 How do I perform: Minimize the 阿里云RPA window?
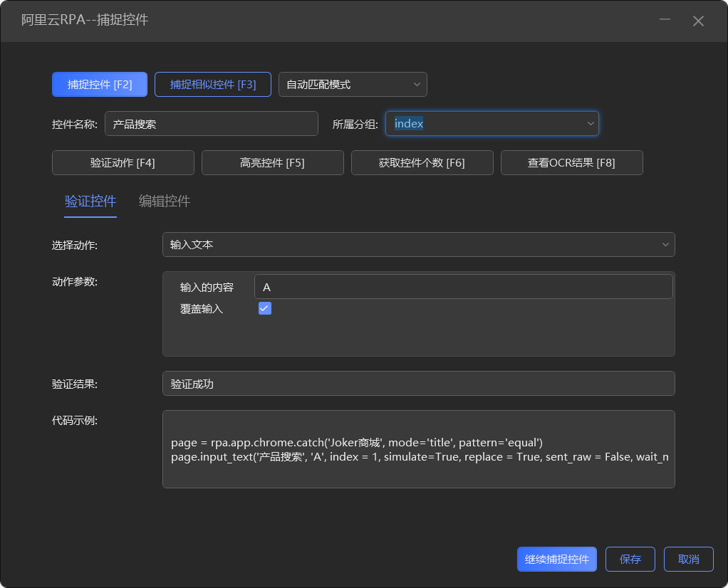tap(665, 21)
